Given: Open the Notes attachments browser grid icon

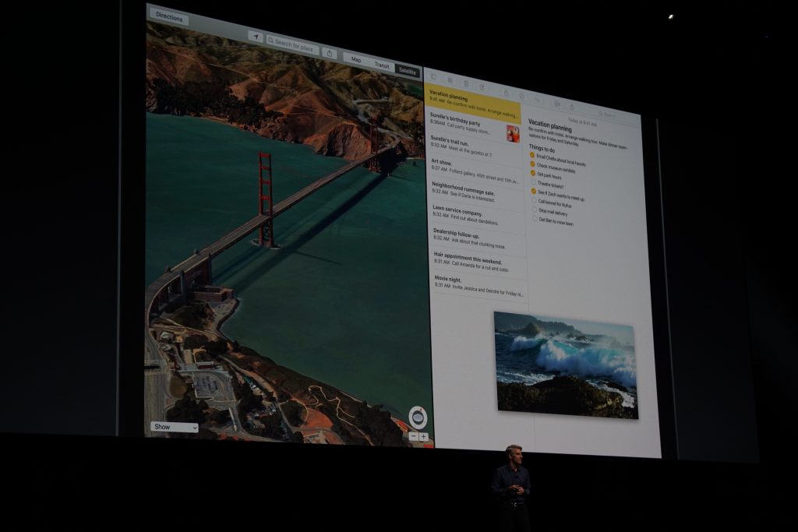Looking at the screenshot, I should pyautogui.click(x=450, y=80).
